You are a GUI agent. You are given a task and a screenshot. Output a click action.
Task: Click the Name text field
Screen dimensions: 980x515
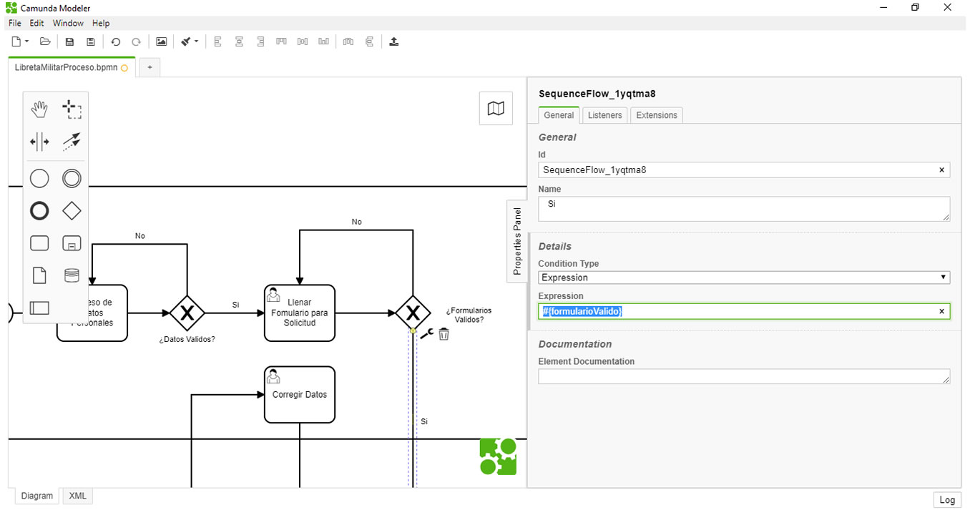coord(744,209)
